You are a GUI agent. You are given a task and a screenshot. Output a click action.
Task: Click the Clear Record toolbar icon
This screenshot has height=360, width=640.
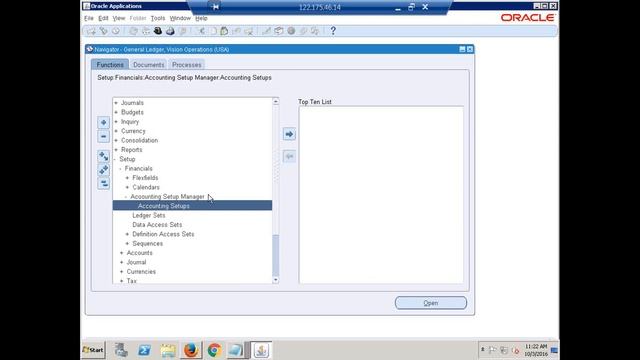pos(237,31)
